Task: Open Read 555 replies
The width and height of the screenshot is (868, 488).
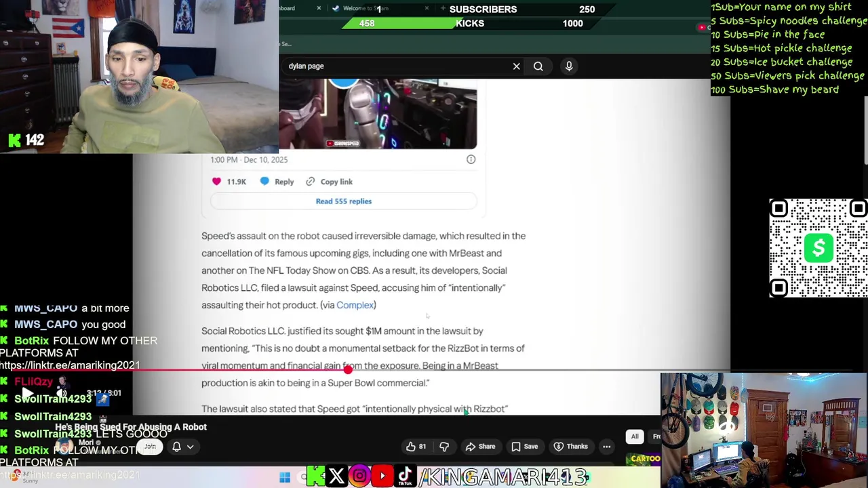Action: click(x=344, y=201)
